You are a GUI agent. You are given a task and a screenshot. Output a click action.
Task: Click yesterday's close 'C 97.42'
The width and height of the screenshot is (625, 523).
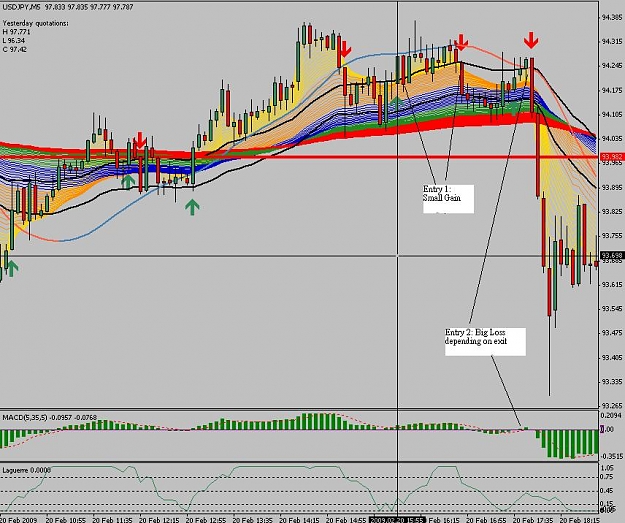(x=14, y=49)
